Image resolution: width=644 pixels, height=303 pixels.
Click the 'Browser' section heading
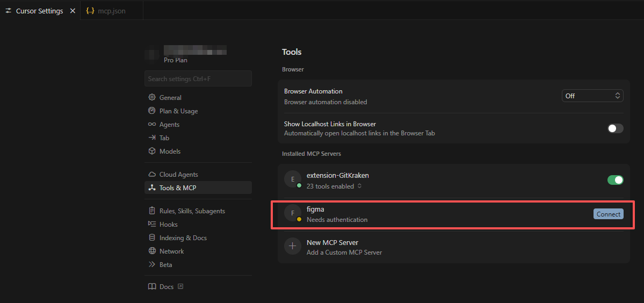293,69
